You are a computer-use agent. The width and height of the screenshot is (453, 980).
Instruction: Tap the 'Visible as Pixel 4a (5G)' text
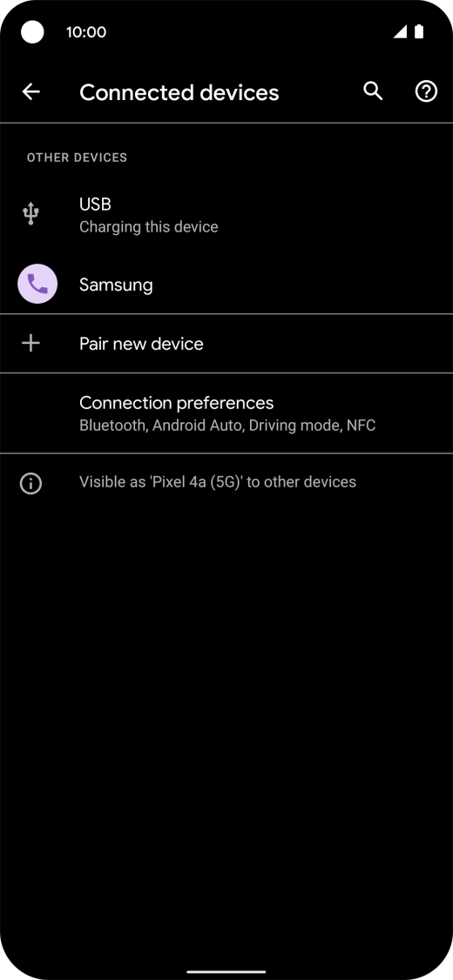tap(218, 482)
